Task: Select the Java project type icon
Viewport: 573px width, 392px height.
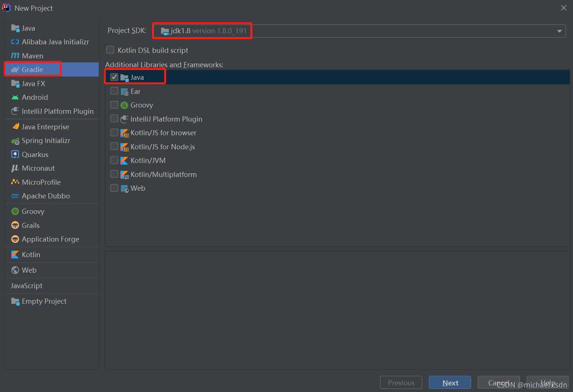Action: [x=15, y=28]
